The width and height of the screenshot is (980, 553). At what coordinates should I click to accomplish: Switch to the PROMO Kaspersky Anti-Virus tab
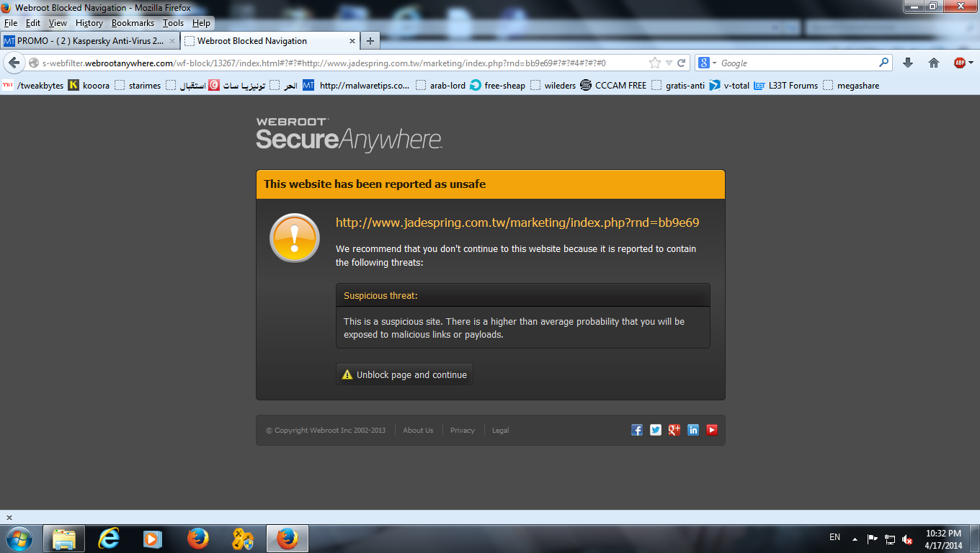click(x=90, y=41)
